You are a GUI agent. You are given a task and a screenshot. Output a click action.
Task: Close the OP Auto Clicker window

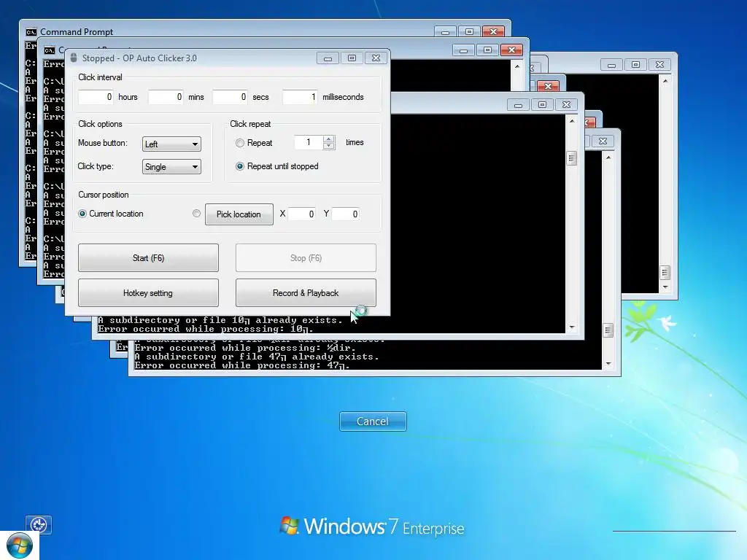pyautogui.click(x=376, y=58)
